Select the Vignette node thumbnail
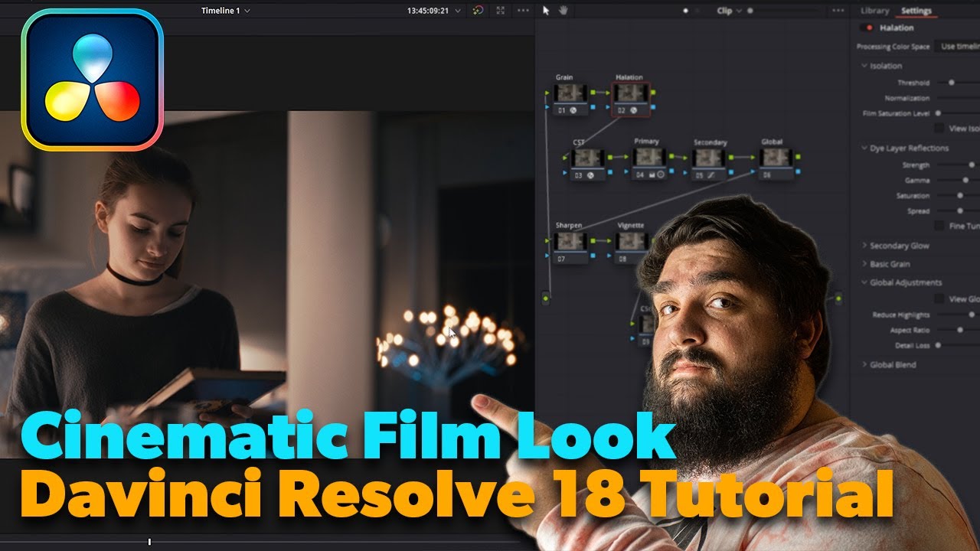980x551 pixels. (x=632, y=241)
